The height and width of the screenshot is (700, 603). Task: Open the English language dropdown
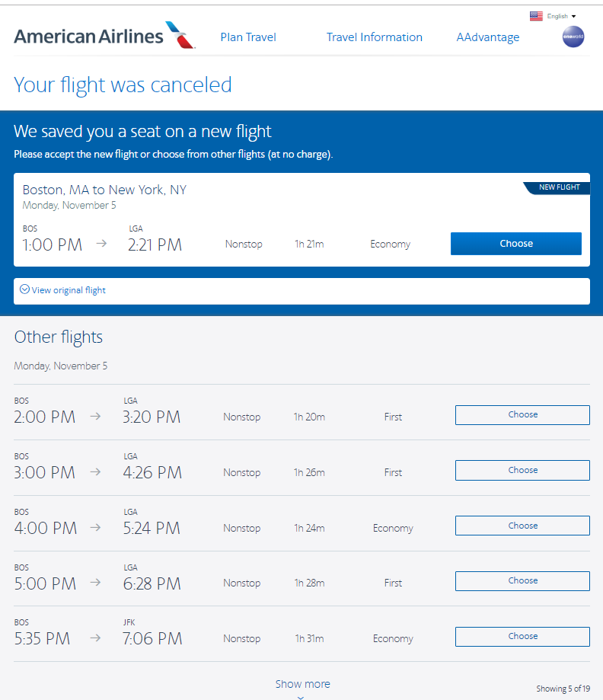click(x=562, y=16)
